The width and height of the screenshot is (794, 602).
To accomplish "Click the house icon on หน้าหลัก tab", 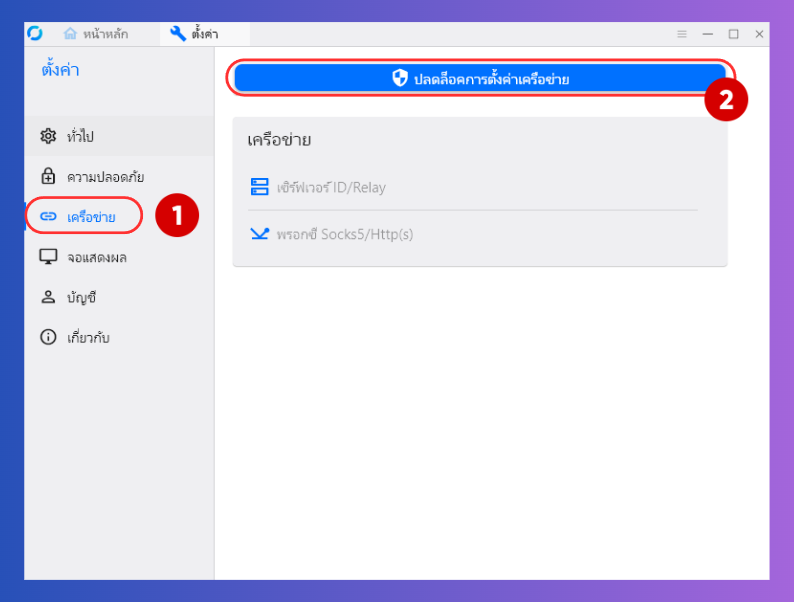I will pyautogui.click(x=70, y=34).
